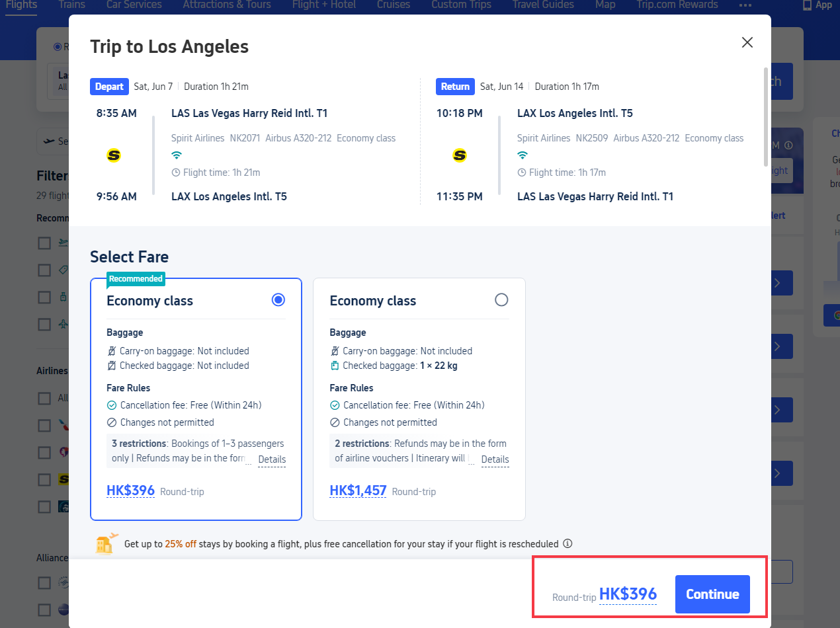
Task: Click the green checked baggage icon for 1 × 22 kg
Action: [335, 366]
